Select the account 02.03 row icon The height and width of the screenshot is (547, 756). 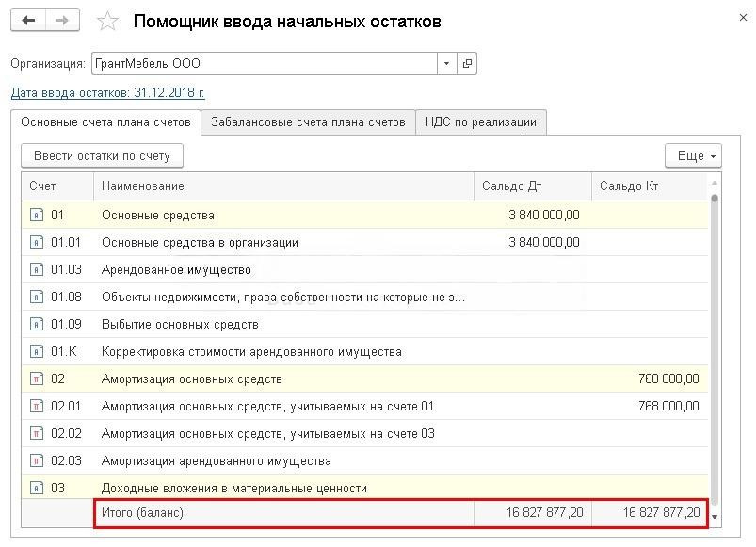37,460
